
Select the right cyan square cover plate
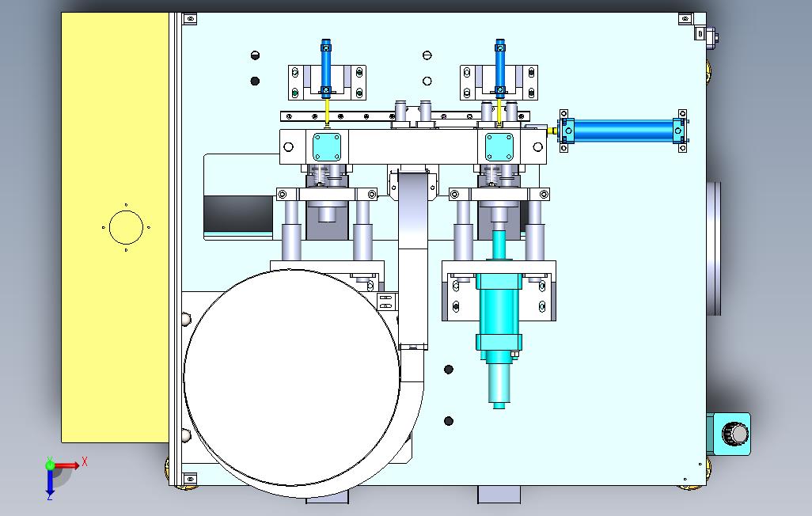point(499,146)
